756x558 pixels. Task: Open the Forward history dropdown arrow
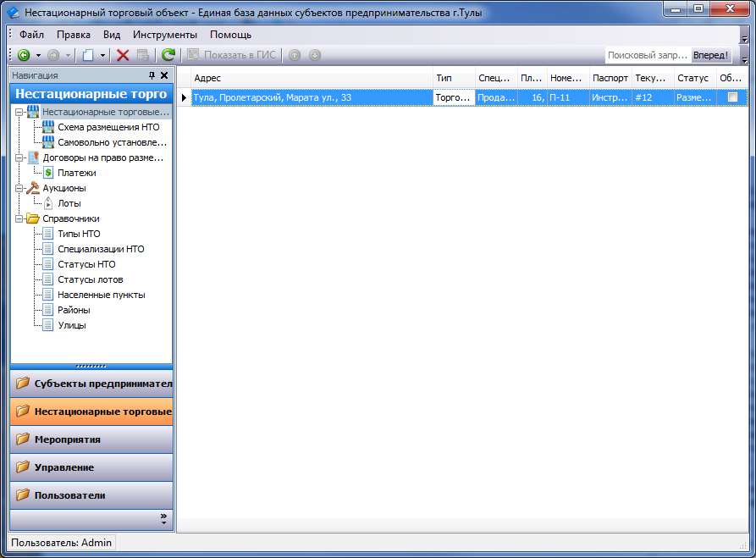pyautogui.click(x=68, y=56)
